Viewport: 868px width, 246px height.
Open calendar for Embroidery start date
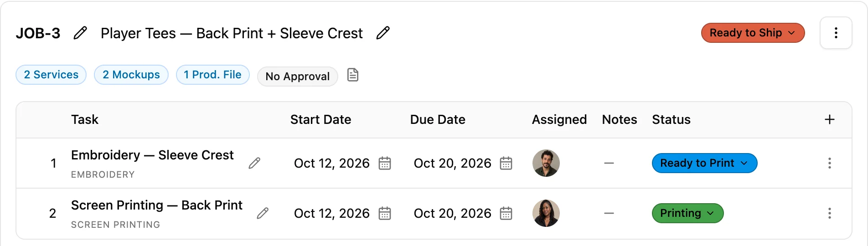coord(385,163)
